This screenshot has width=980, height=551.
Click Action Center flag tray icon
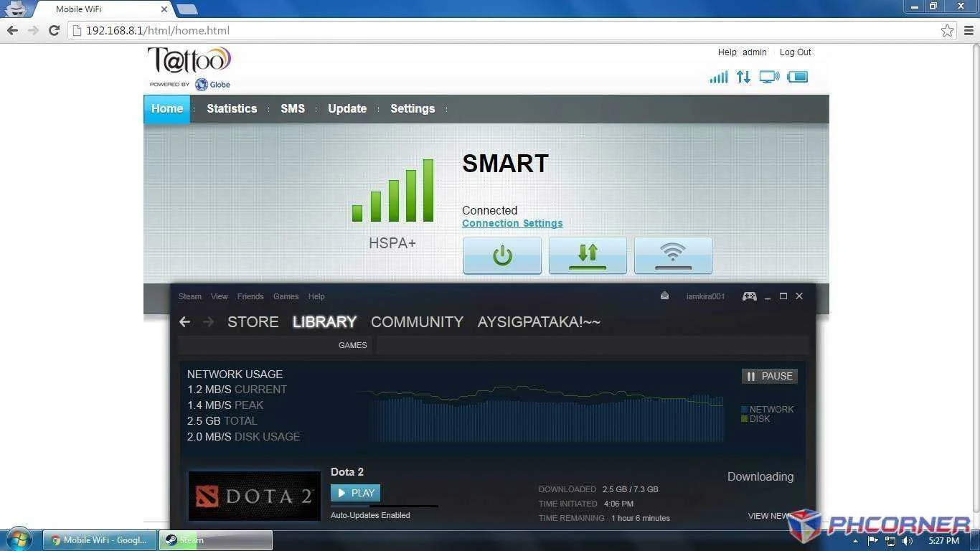click(x=873, y=540)
